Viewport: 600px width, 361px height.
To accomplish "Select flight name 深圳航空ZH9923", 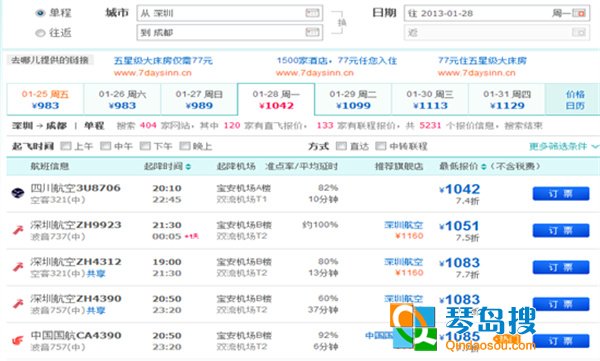I will pos(76,225).
